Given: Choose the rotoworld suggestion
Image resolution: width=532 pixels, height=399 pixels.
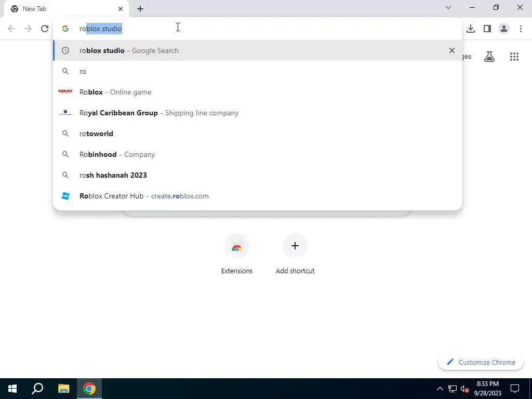Looking at the screenshot, I should [x=258, y=134].
